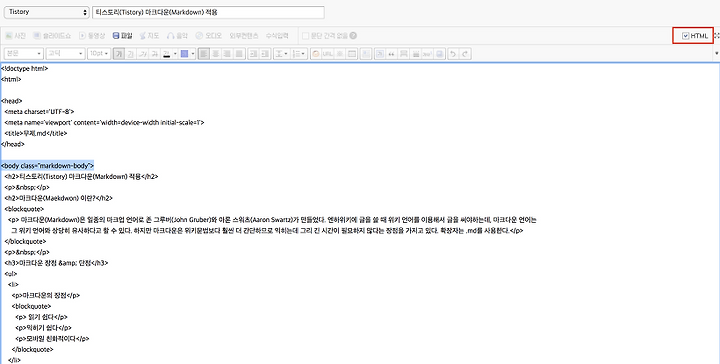Insert a map using the 지도 button

[149, 36]
